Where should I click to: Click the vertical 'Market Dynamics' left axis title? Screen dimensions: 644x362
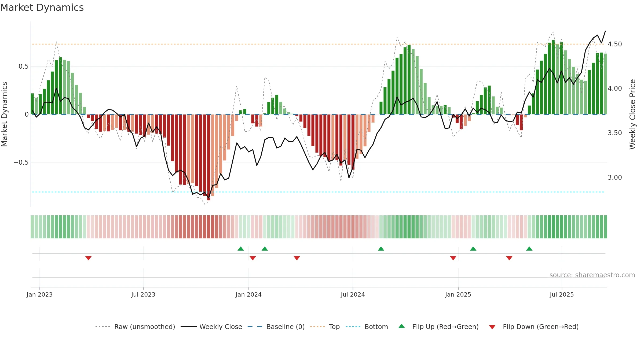(x=5, y=114)
